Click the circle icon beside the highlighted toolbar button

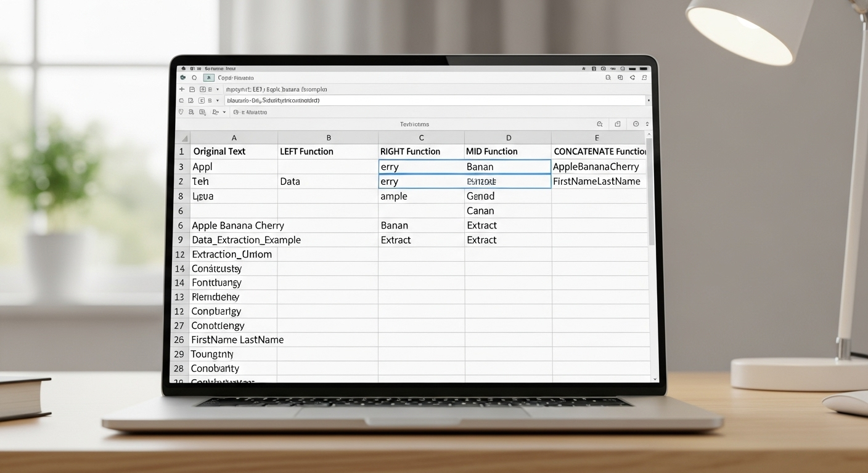pos(194,78)
